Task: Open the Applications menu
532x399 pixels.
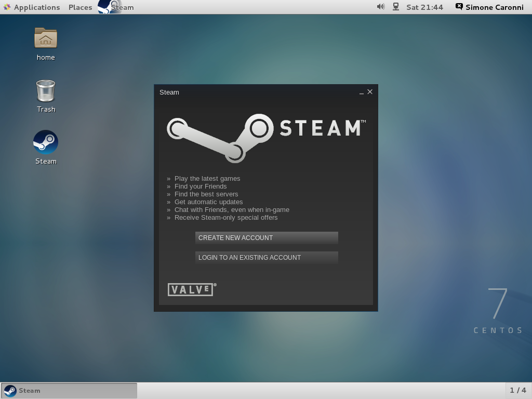Action: [x=32, y=7]
